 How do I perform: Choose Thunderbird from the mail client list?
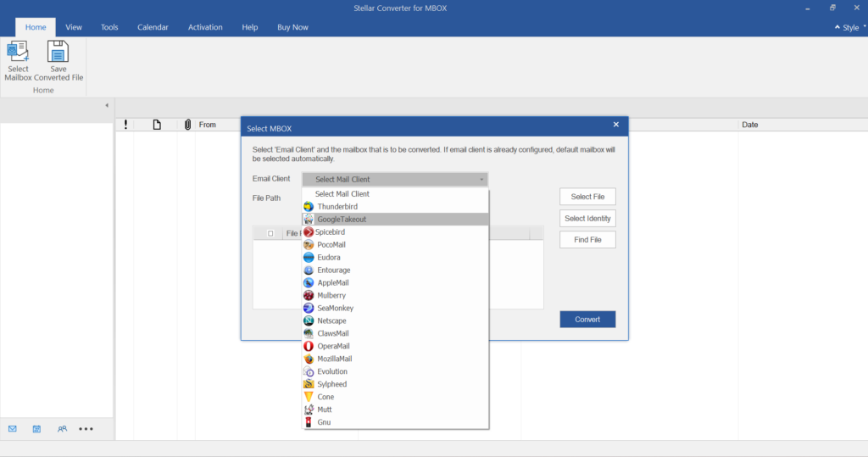pyautogui.click(x=395, y=207)
